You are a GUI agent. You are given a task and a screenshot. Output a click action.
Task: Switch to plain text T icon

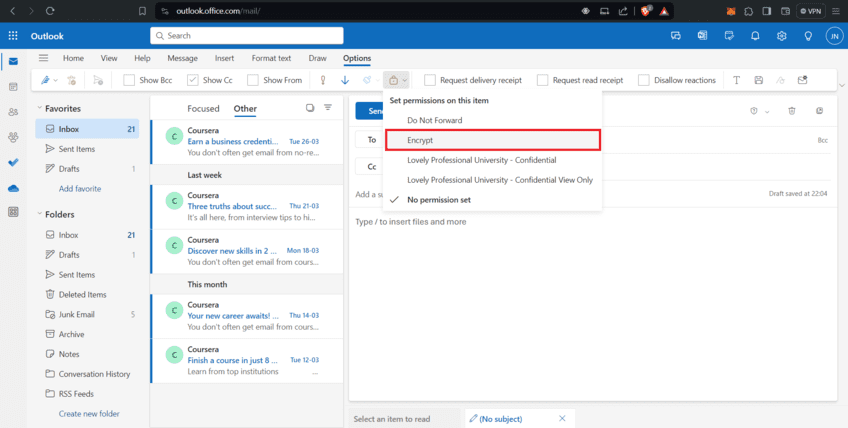click(x=736, y=80)
